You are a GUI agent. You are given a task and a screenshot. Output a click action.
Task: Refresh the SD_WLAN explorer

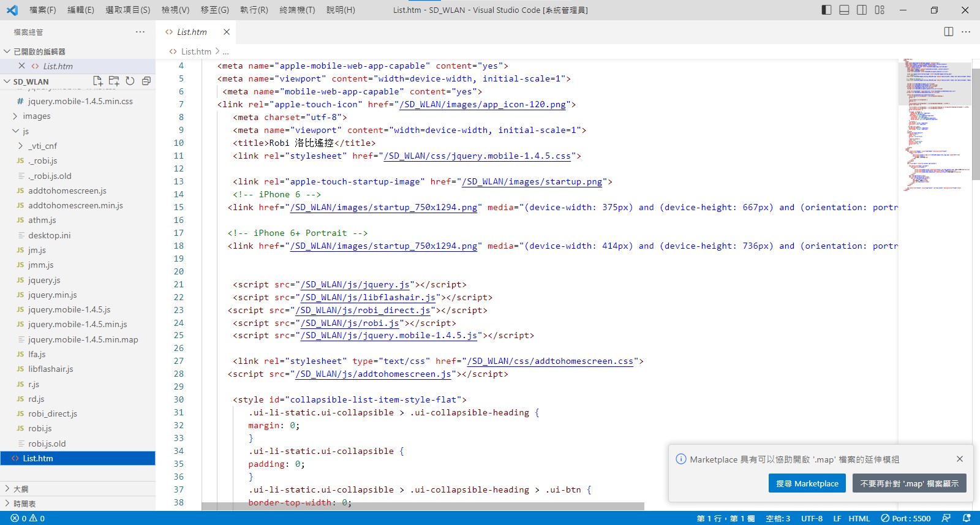click(x=130, y=81)
